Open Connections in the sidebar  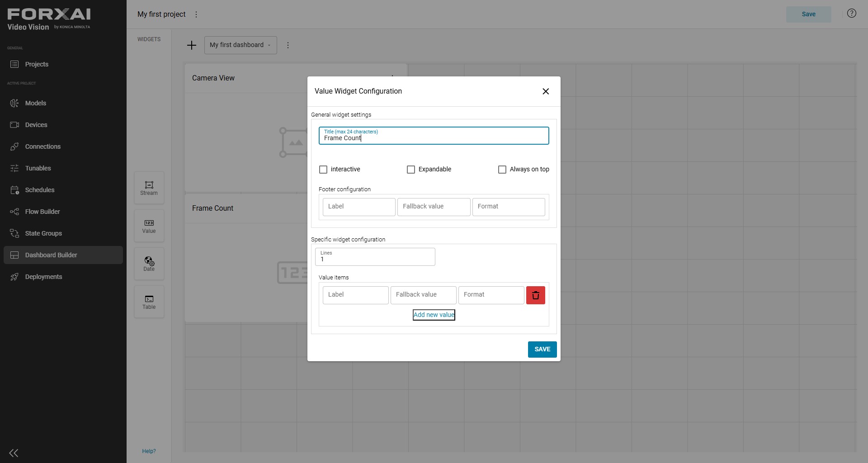point(63,146)
